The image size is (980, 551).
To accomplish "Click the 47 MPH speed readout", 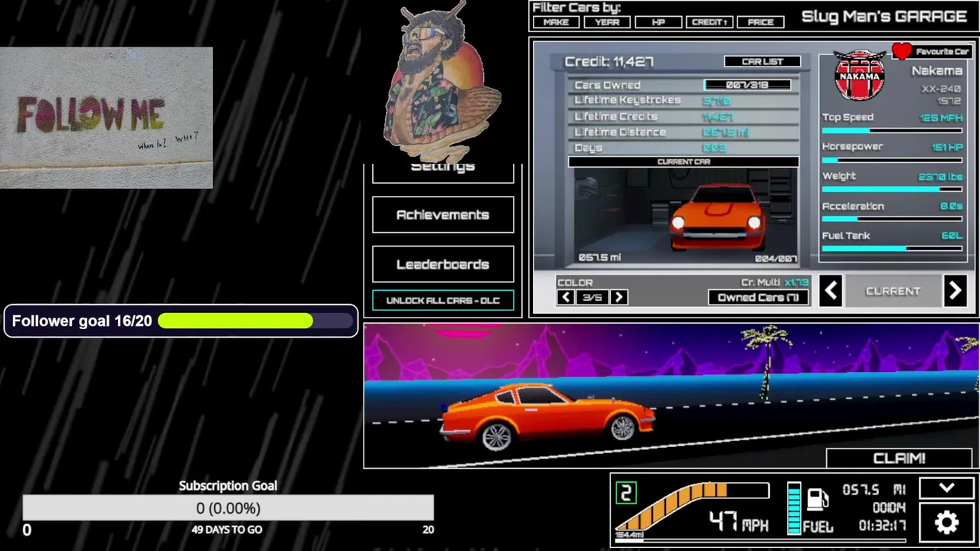I will (738, 522).
